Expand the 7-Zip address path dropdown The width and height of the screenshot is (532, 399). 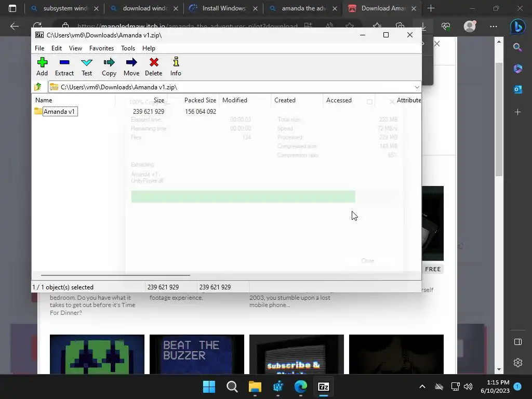click(x=417, y=87)
